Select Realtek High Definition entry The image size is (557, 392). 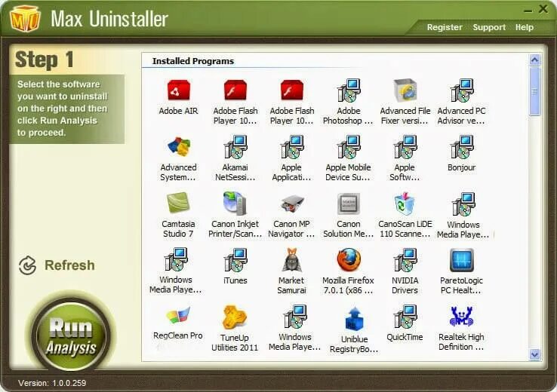tap(461, 329)
